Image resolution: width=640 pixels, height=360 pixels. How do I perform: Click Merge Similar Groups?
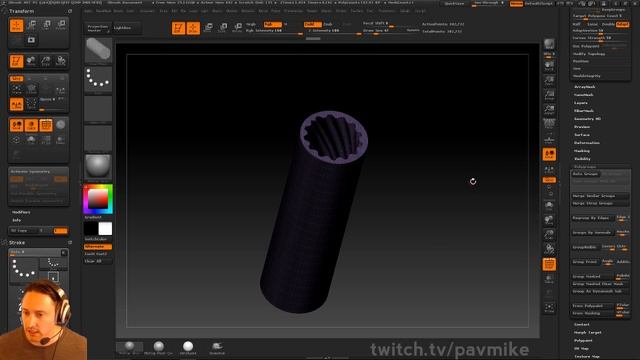pyautogui.click(x=600, y=196)
